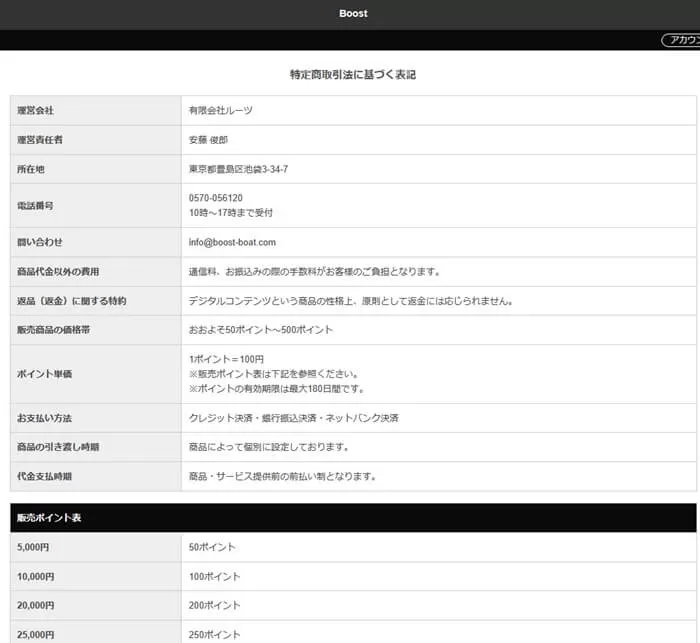Click the ※ポイントの有効期限は最大180日間 note

[277, 388]
